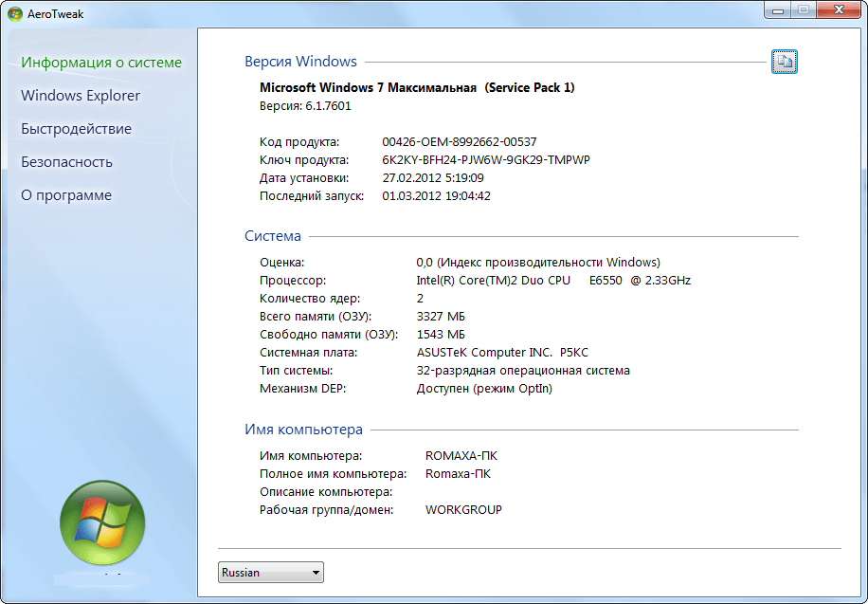Screen dimensions: 868x604
Task: Switch to the Быстродействие section
Action: click(x=76, y=129)
